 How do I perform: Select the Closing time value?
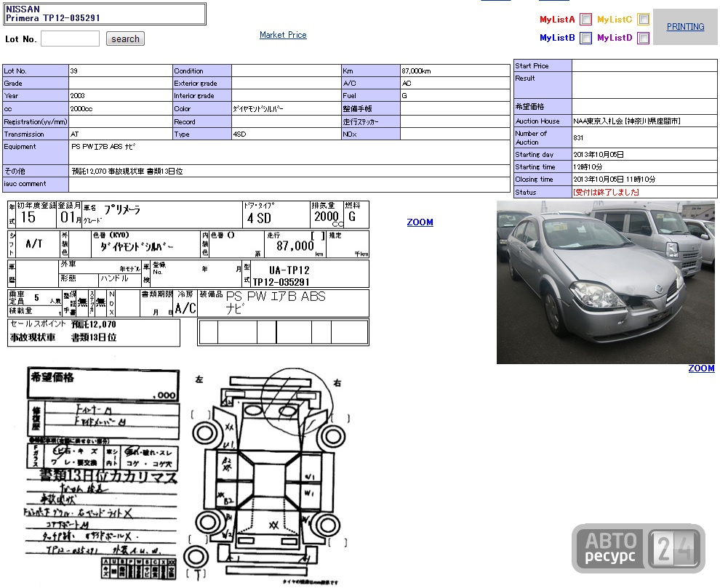click(614, 180)
